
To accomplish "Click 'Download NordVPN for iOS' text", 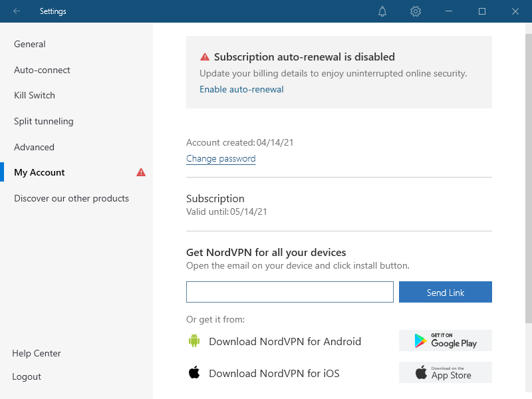I will 274,373.
